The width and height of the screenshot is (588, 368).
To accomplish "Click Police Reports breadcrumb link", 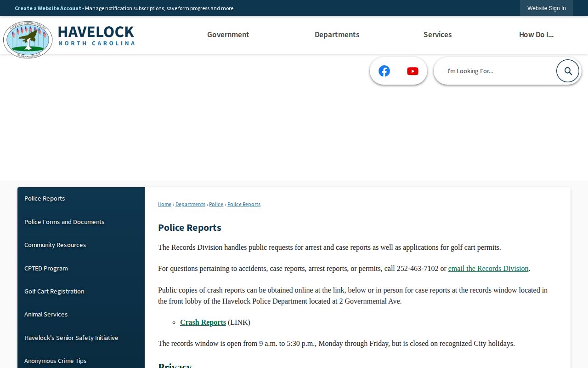I will [x=244, y=204].
